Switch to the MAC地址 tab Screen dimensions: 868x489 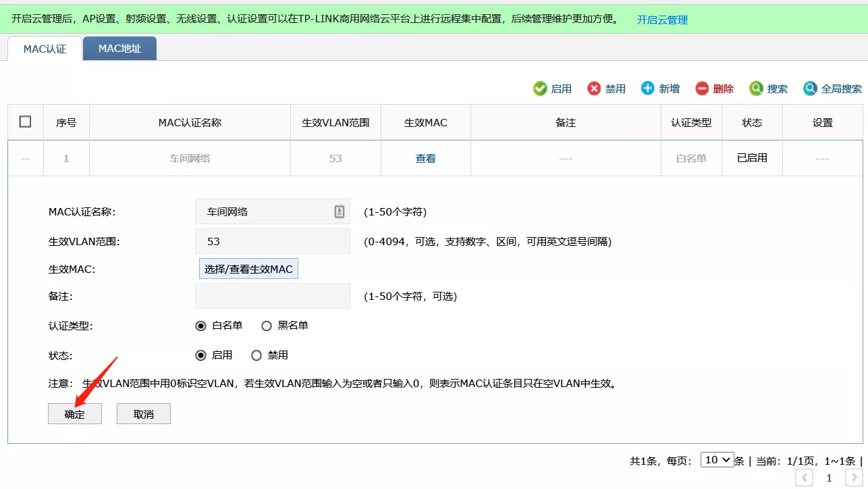(119, 49)
